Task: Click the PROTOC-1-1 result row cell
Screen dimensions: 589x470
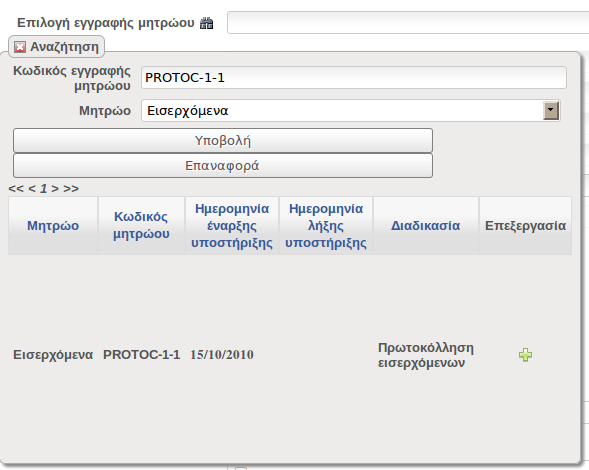Action: (141, 355)
